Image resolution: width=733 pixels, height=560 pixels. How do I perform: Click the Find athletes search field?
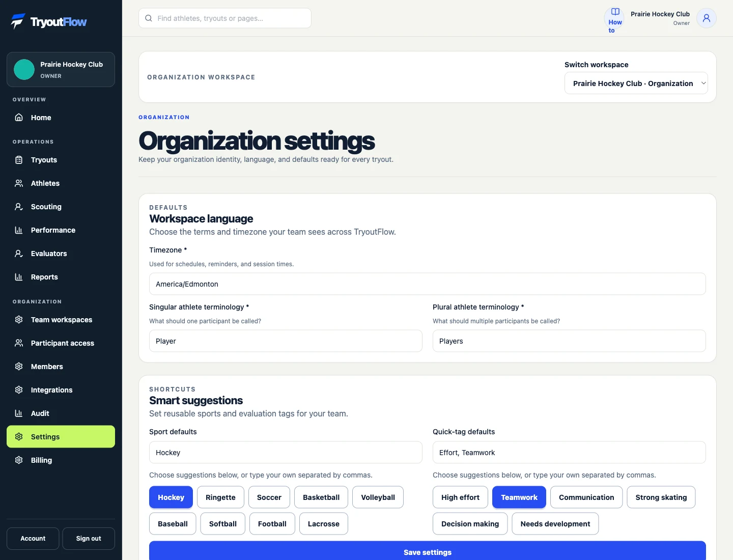(x=225, y=18)
